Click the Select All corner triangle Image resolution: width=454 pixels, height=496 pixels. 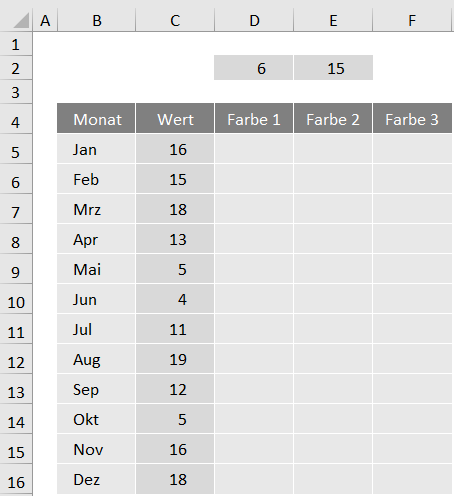(21, 21)
